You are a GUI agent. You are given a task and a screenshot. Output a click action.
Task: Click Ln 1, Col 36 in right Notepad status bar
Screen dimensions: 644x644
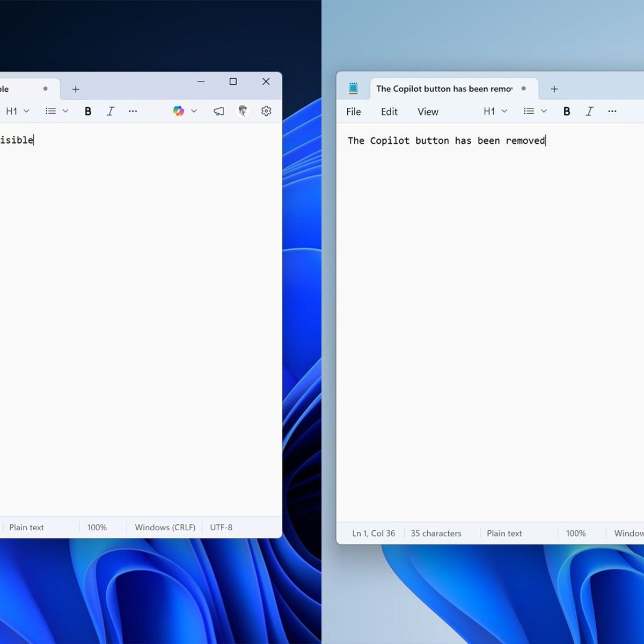click(x=374, y=533)
